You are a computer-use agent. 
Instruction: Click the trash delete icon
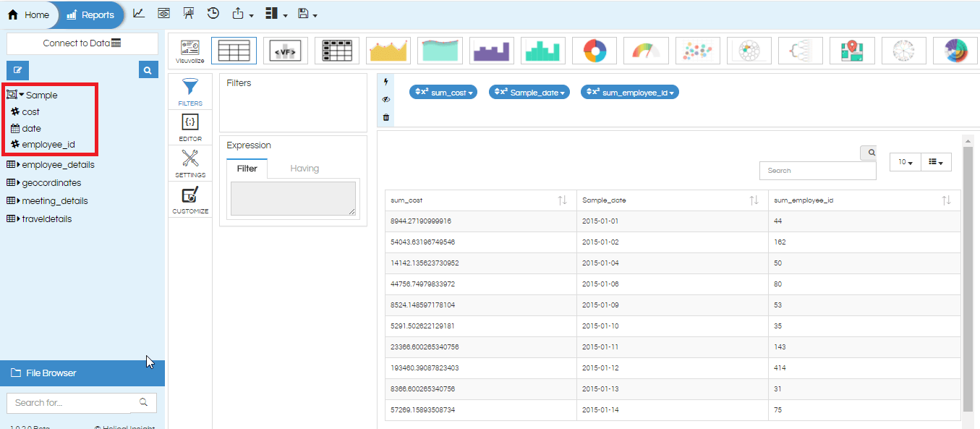pos(385,117)
